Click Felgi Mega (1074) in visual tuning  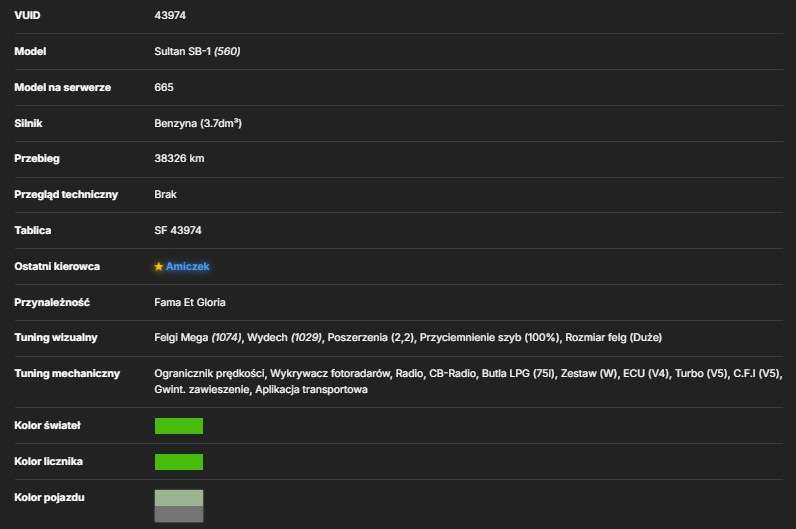click(x=198, y=338)
